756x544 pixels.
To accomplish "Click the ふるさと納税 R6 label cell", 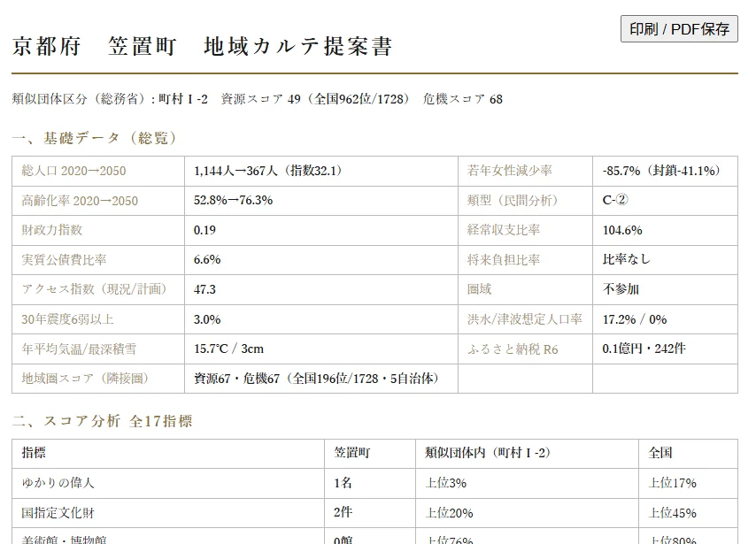I will (525, 349).
